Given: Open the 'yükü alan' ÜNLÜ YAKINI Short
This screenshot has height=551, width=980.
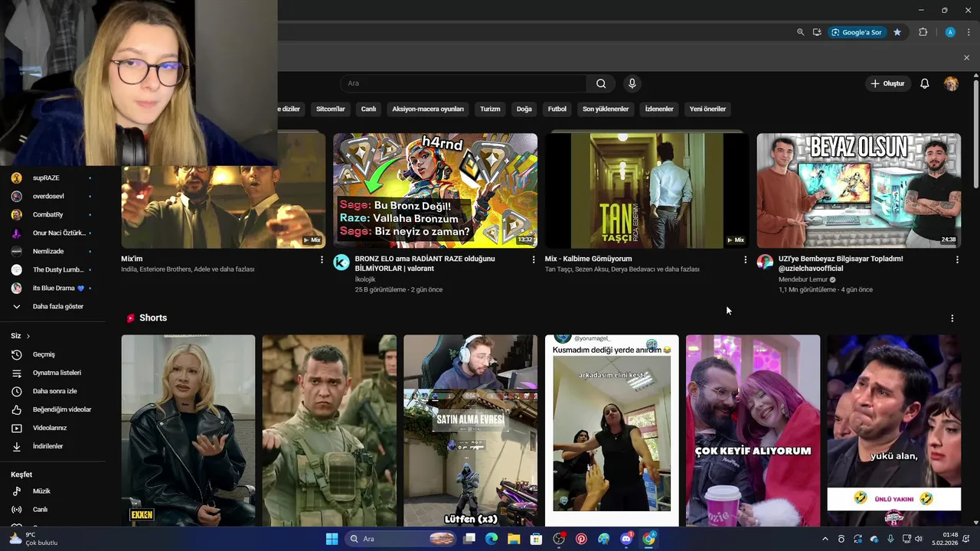Looking at the screenshot, I should coord(894,430).
